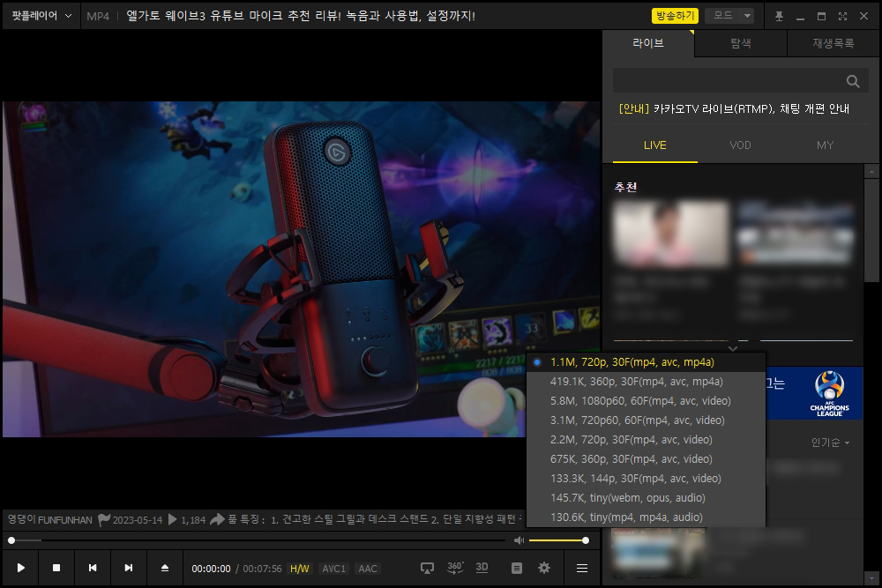Viewport: 882px width, 588px height.
Task: Click the 영댕이 FUNFUNHAN channel name
Action: pyautogui.click(x=50, y=520)
